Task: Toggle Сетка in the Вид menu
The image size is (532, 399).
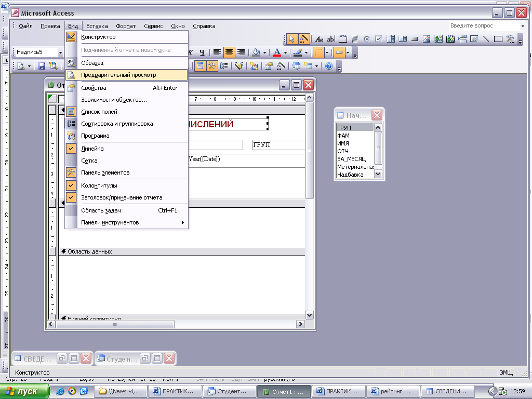Action: (x=126, y=161)
